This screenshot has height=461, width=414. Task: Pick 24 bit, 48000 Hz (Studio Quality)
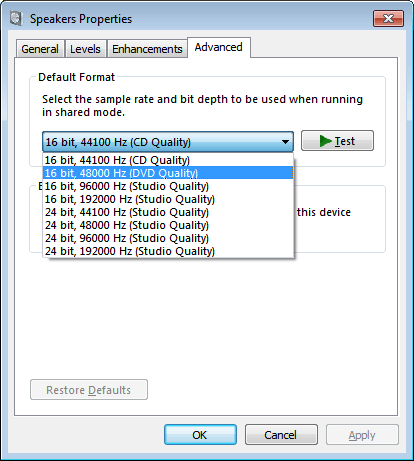168,225
